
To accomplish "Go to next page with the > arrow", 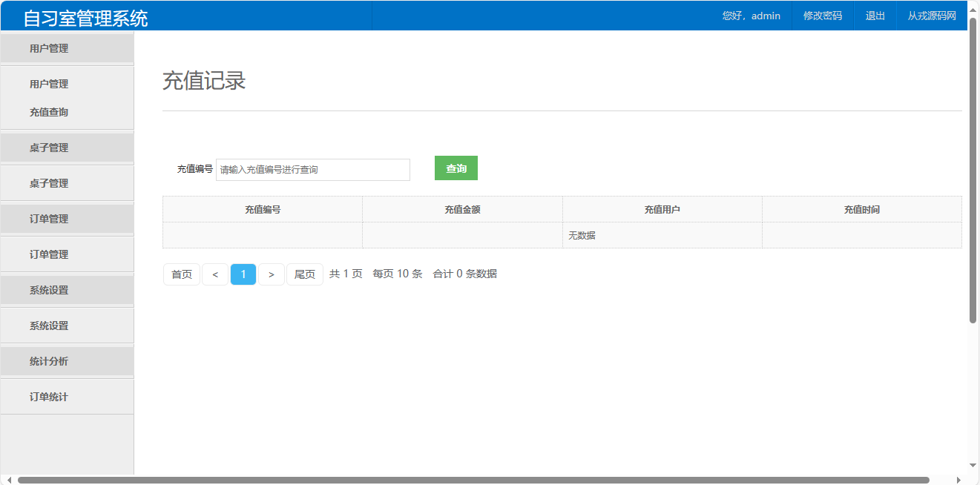I will tap(272, 274).
